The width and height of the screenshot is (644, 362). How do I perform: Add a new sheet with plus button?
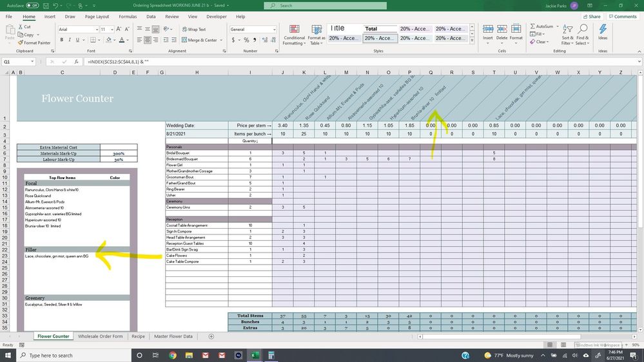[211, 336]
